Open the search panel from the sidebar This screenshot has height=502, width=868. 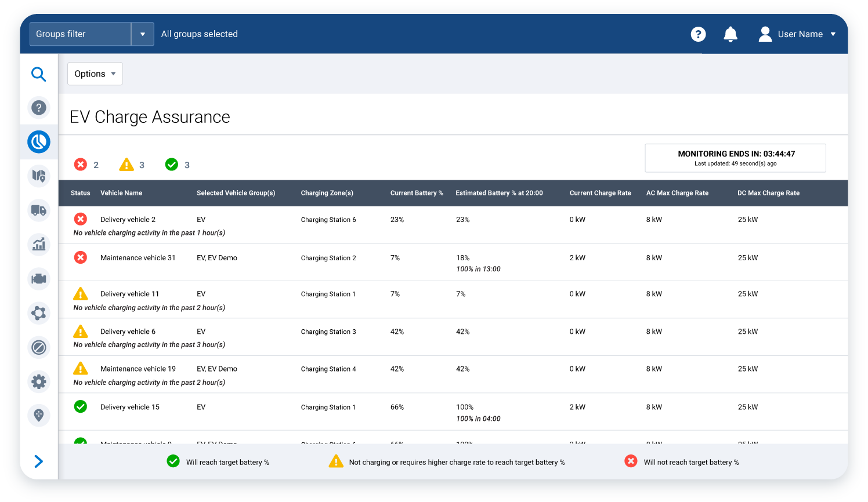[38, 74]
